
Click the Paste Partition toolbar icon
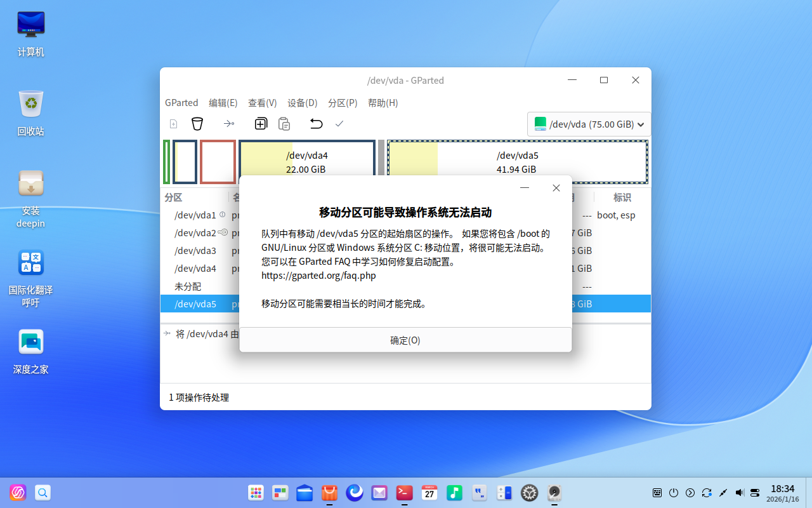tap(284, 124)
